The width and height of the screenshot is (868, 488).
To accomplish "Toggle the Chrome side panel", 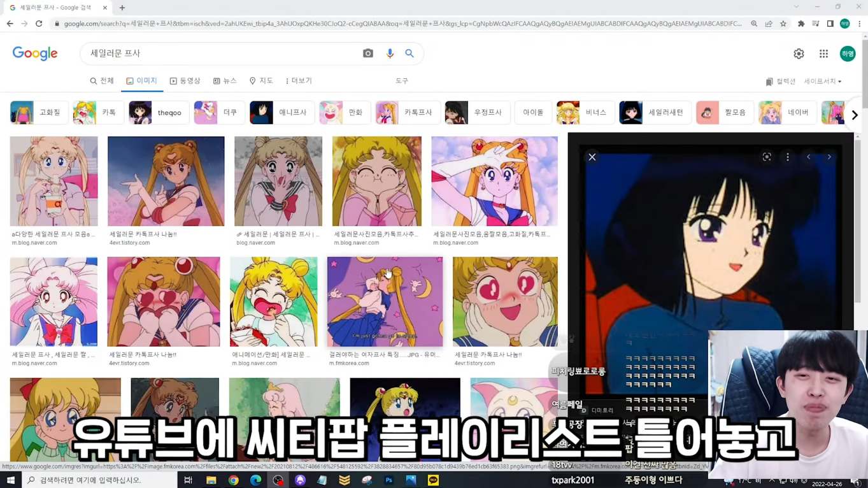I will click(x=830, y=24).
